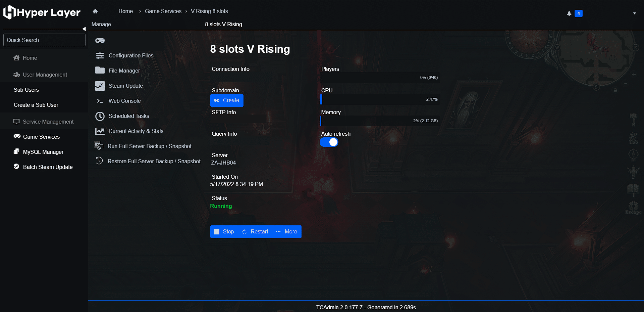This screenshot has width=644, height=312.
Task: Go to Home in the sidebar
Action: 30,58
